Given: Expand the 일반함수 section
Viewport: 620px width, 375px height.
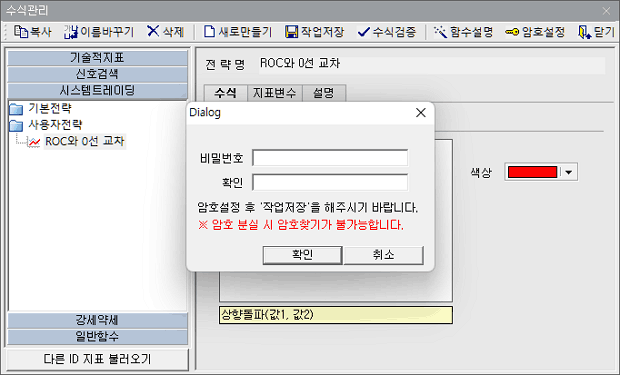Looking at the screenshot, I should point(97,336).
